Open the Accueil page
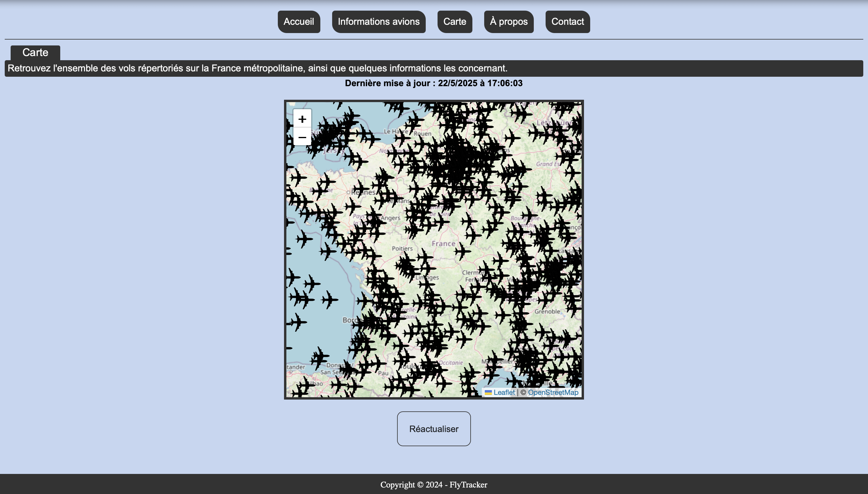 pos(299,22)
